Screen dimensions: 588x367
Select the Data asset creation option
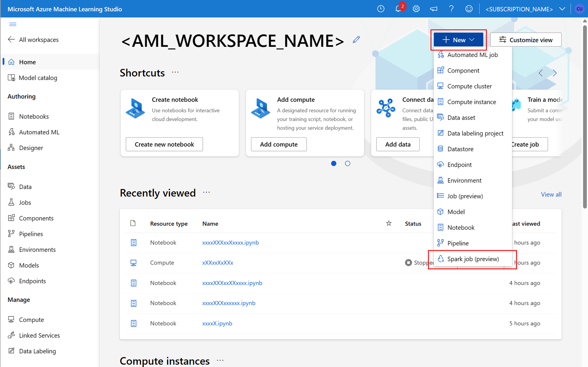[x=461, y=118]
